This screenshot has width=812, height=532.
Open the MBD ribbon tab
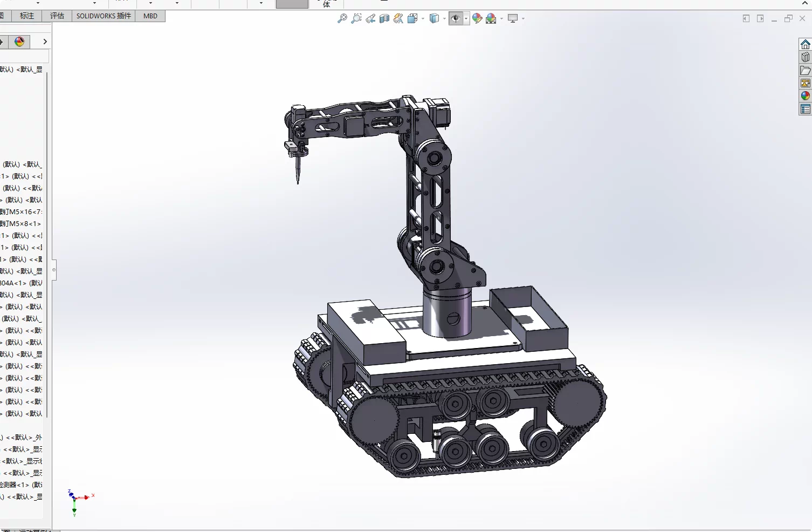150,16
